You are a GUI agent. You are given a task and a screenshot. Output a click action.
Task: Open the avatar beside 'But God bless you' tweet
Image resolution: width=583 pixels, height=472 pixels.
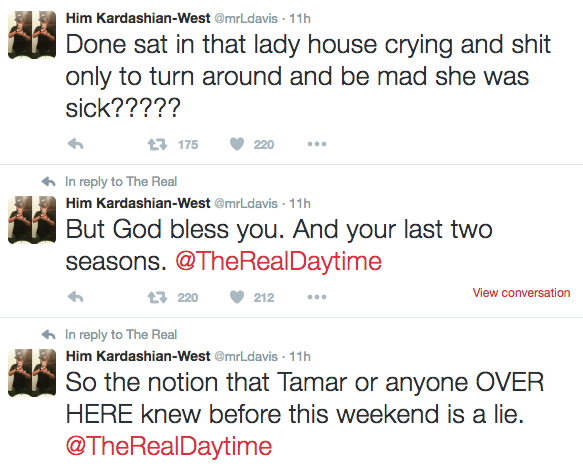coord(32,220)
